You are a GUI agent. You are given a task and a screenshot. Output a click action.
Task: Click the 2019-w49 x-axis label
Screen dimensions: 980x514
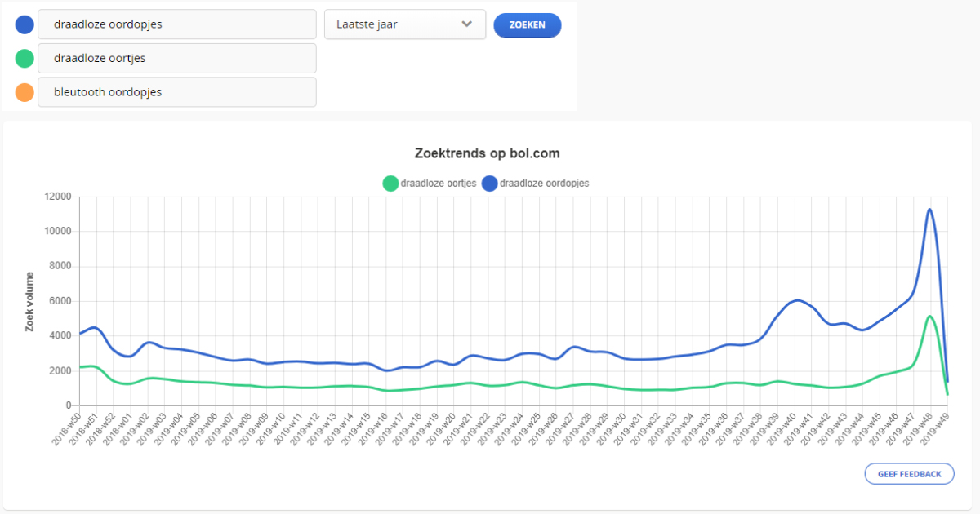pos(936,430)
